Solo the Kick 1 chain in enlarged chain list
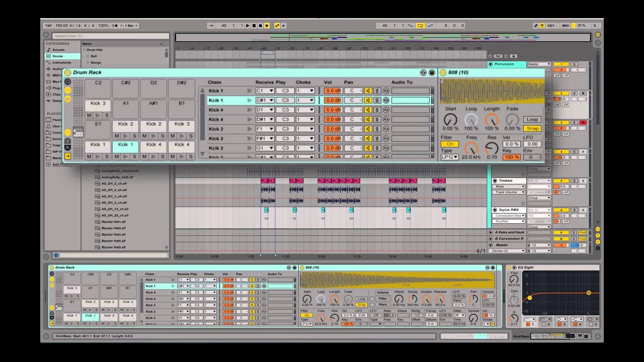The image size is (644, 362). pyautogui.click(x=377, y=90)
